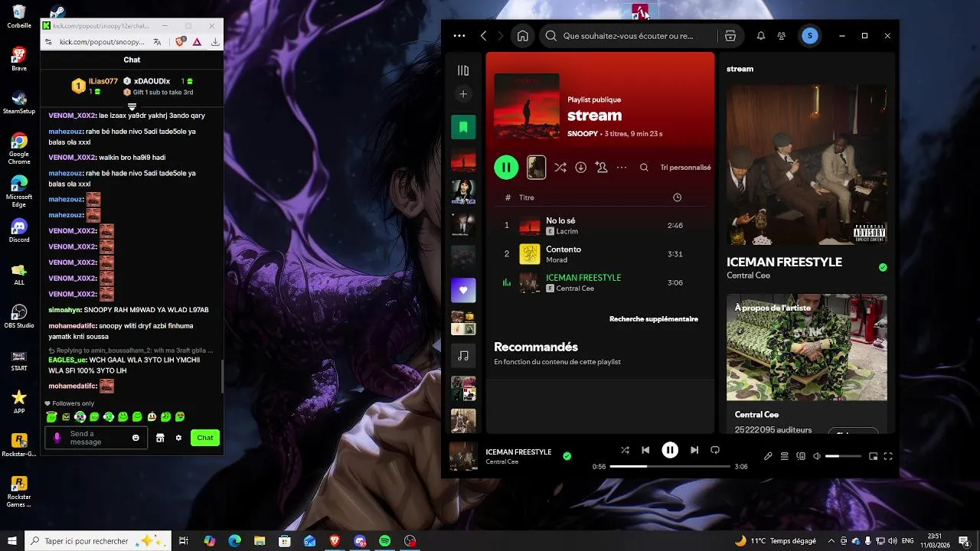Open artist Central Cee in track list
The height and width of the screenshot is (551, 980).
tap(575, 289)
